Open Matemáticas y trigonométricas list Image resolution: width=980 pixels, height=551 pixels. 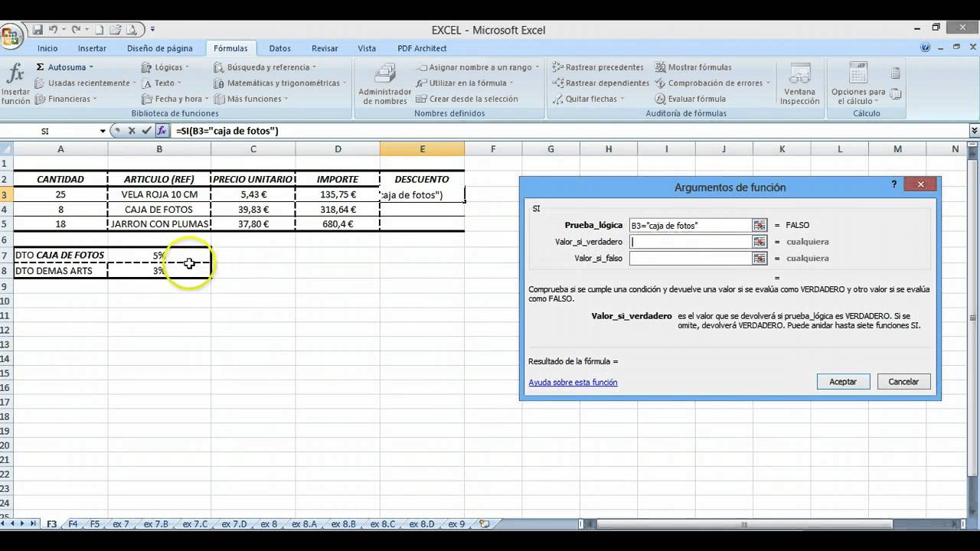click(x=280, y=83)
